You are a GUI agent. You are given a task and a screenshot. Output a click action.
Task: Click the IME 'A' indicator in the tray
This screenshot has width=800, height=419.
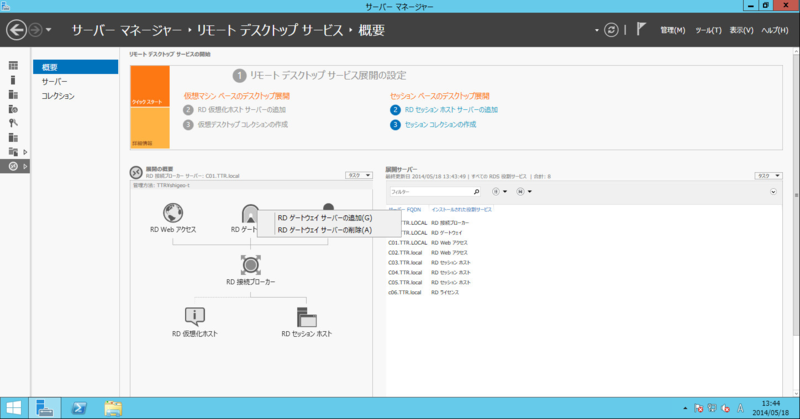click(x=740, y=408)
